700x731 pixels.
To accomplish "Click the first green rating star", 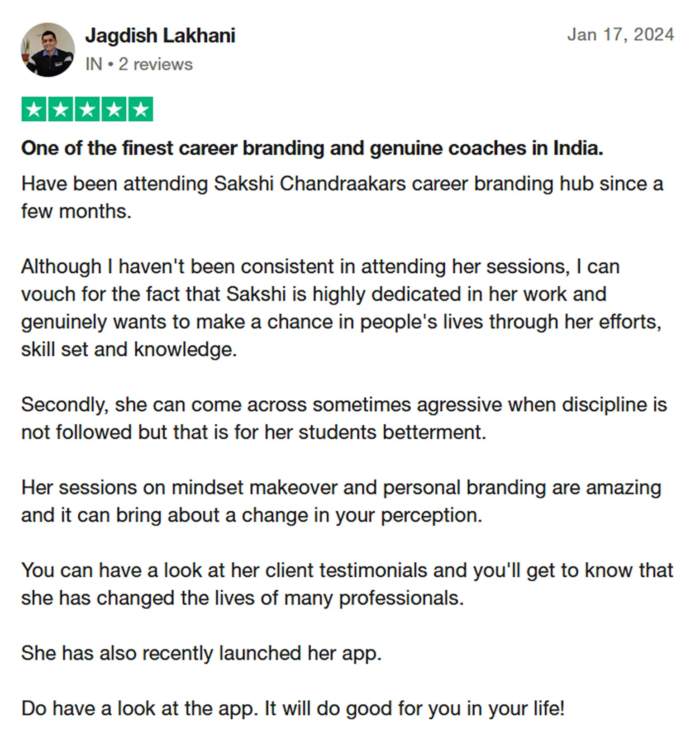I will [x=34, y=109].
